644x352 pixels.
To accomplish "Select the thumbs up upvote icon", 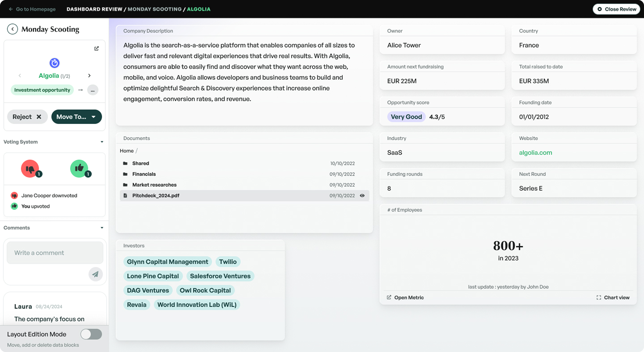I will point(79,168).
